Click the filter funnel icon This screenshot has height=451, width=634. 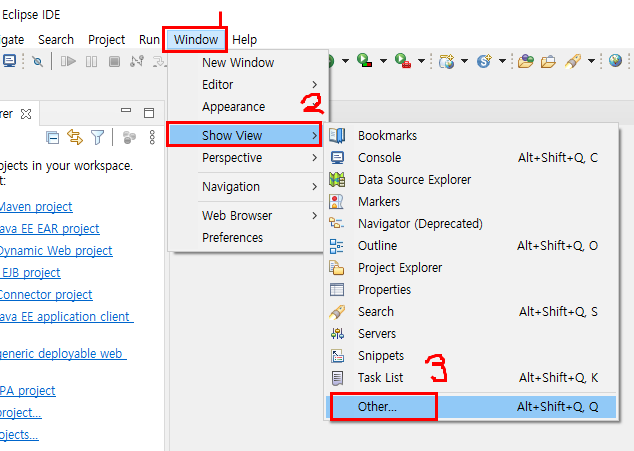tap(97, 138)
